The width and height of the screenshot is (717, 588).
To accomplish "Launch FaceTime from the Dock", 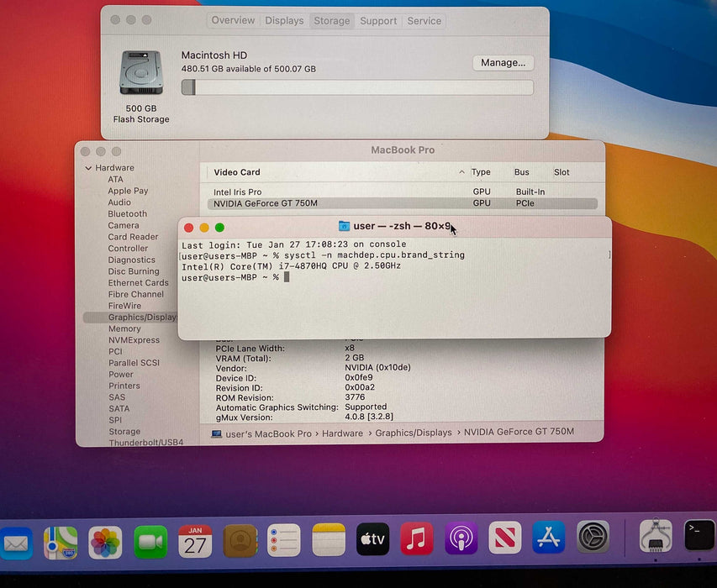I will coord(150,543).
